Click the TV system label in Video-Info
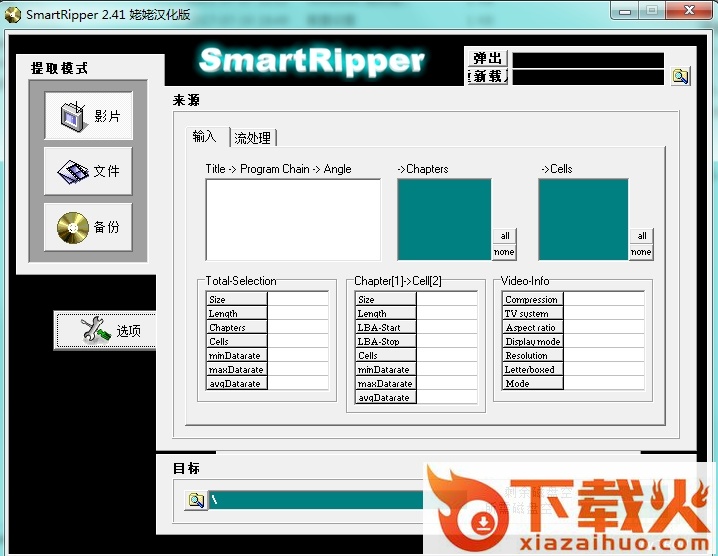The width and height of the screenshot is (718, 556). click(x=533, y=313)
